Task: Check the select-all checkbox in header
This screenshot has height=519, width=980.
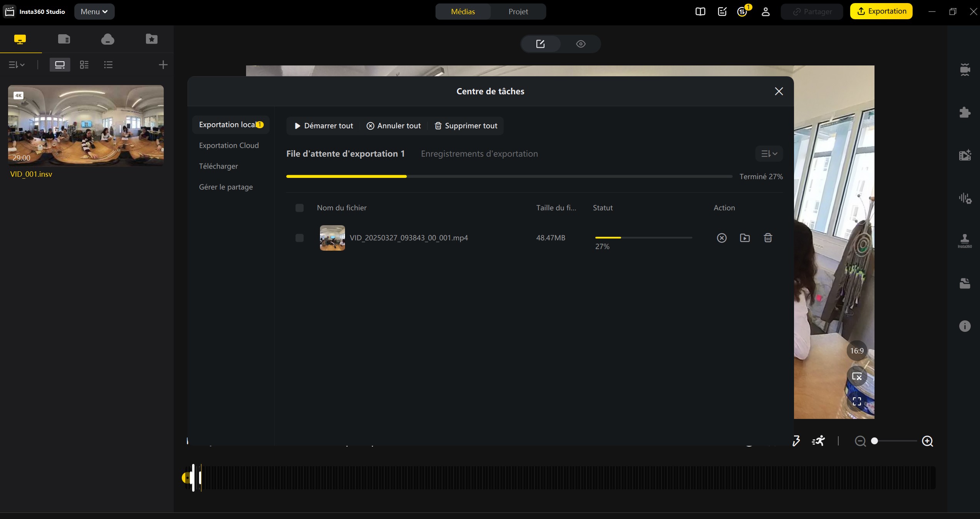Action: coord(299,208)
